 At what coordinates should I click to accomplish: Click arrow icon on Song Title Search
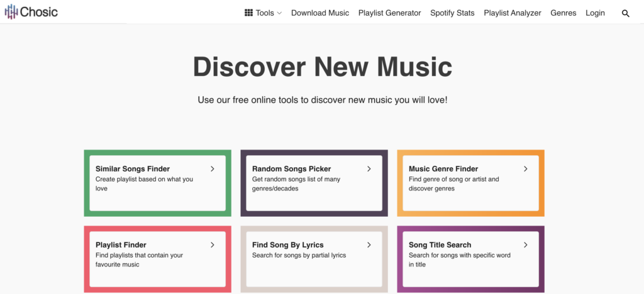525,245
